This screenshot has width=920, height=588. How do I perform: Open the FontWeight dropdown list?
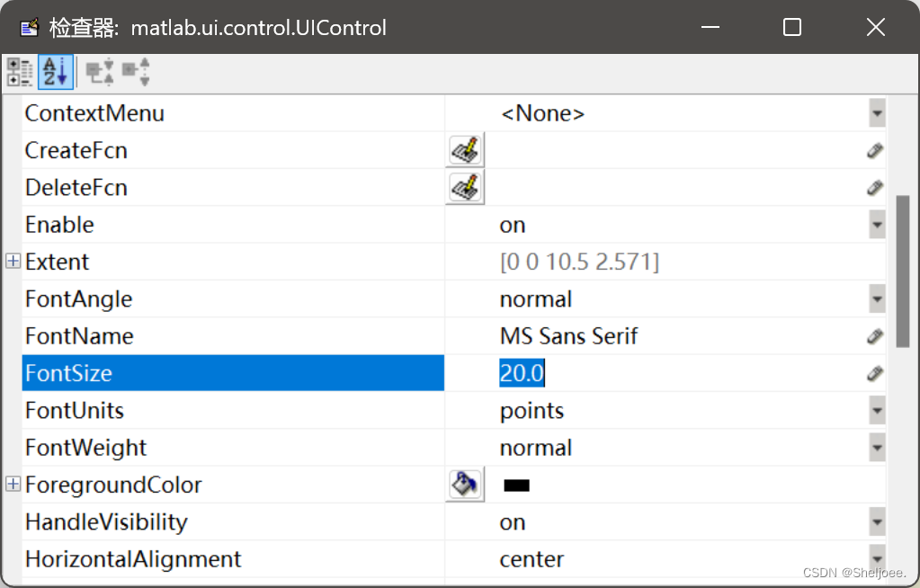[x=877, y=447]
